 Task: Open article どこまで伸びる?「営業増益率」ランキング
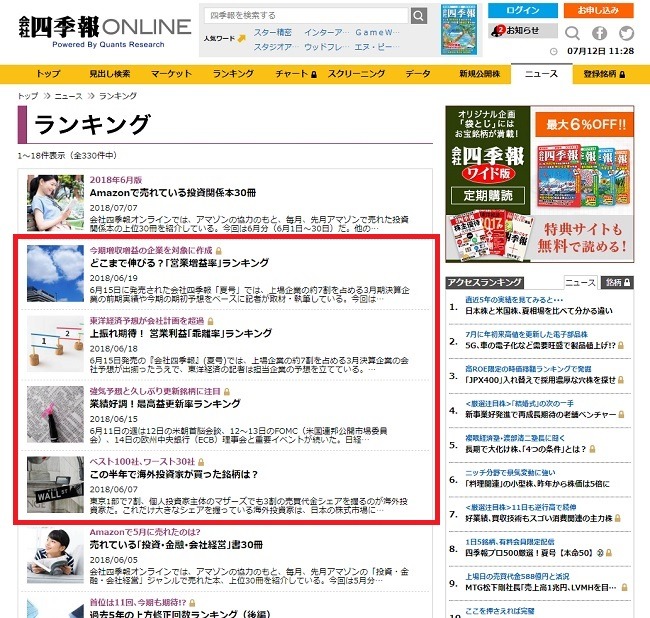179,263
